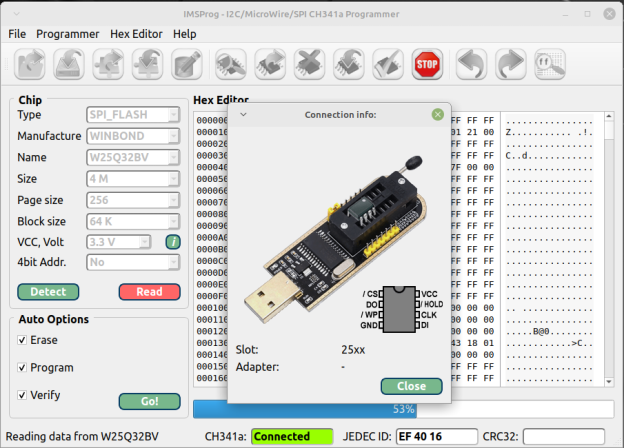Open the chip Name dropdown
This screenshot has width=624, height=448.
[x=133, y=157]
